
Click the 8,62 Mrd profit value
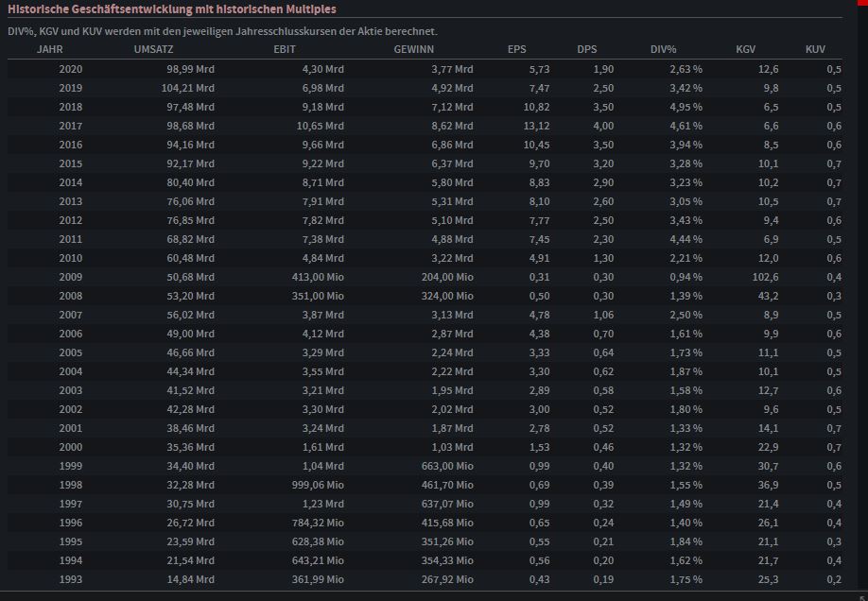[x=452, y=127]
